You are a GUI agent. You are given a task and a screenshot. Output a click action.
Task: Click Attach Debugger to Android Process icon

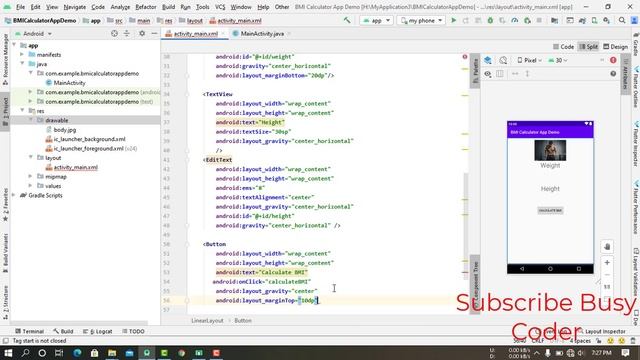coord(527,20)
